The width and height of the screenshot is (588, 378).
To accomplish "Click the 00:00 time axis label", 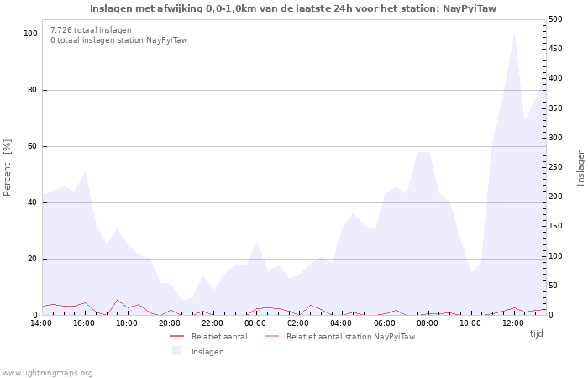I will (255, 323).
